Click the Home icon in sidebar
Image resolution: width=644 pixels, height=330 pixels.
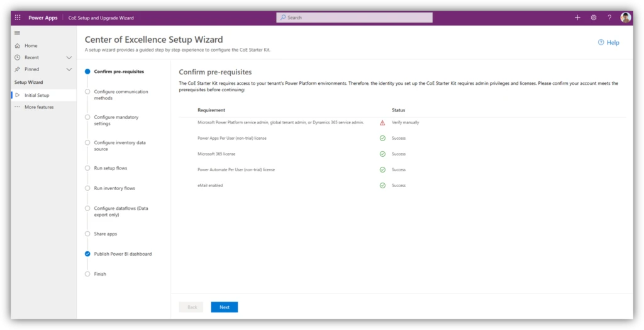tap(17, 46)
